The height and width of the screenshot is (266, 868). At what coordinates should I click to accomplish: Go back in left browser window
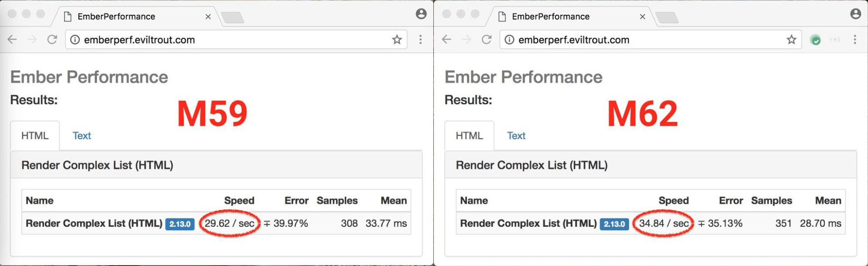tap(12, 40)
